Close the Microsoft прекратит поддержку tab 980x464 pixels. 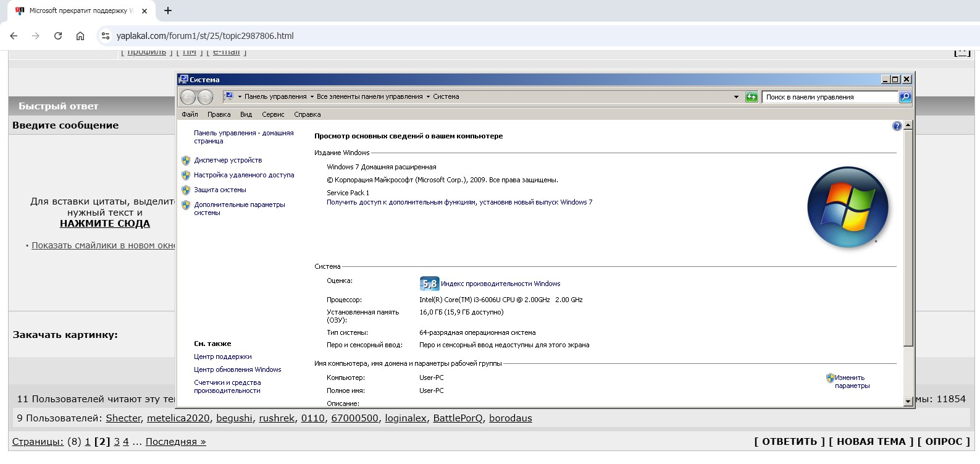[144, 11]
